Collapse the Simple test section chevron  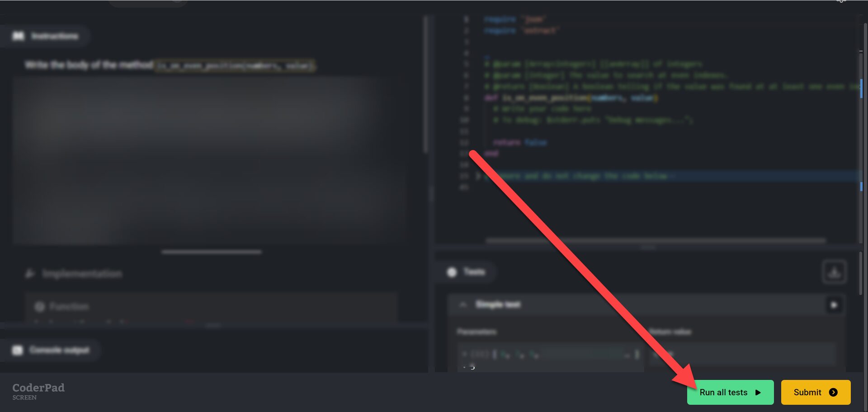[x=463, y=305]
